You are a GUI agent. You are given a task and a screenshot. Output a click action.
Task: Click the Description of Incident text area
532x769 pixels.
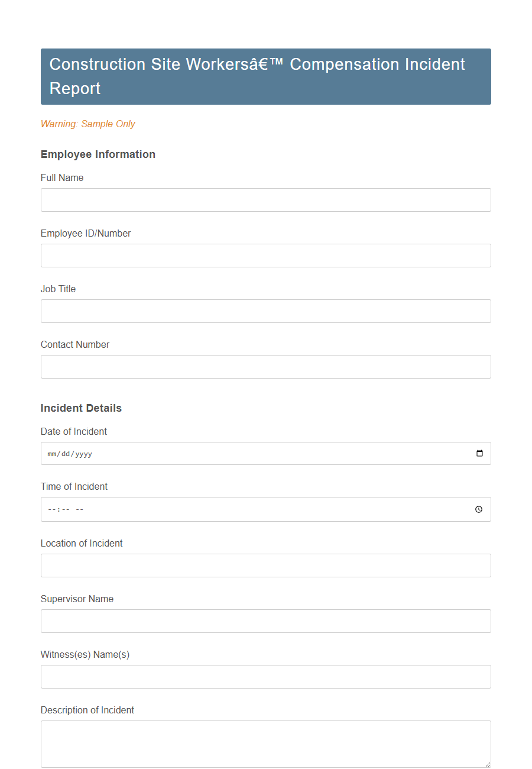(x=265, y=742)
